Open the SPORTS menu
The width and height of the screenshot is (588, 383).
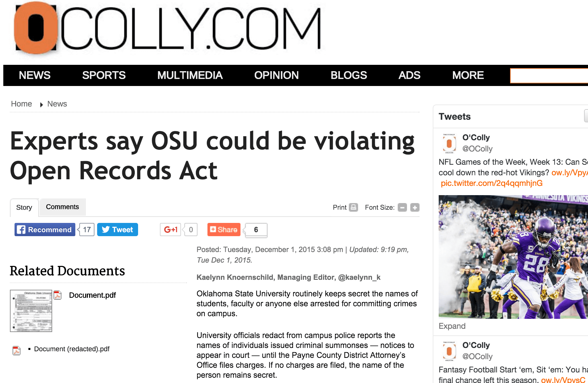104,75
